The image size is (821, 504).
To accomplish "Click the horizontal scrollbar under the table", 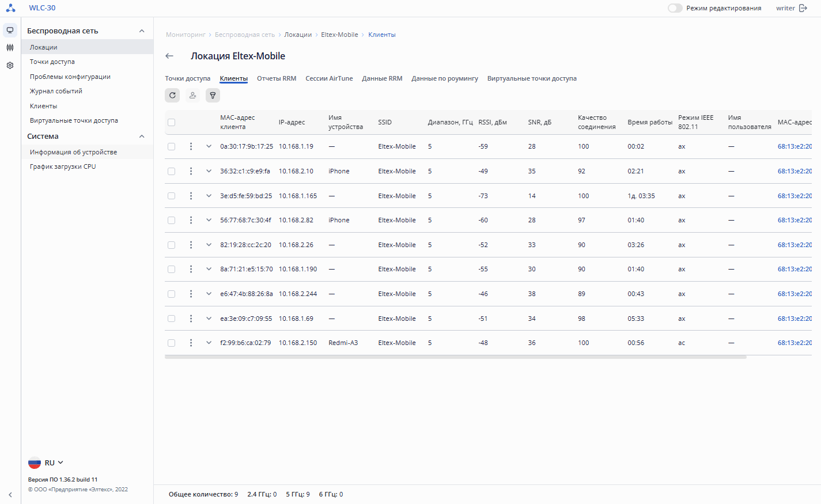I will click(x=455, y=357).
